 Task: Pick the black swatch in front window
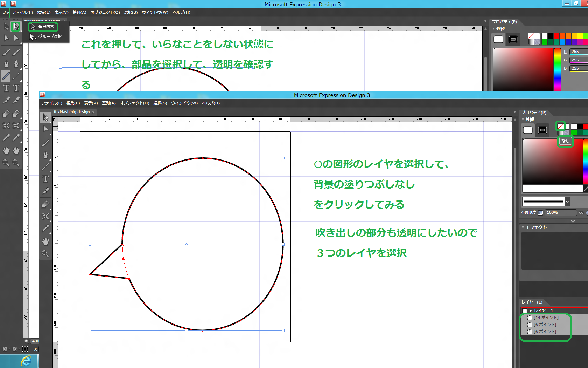point(580,127)
